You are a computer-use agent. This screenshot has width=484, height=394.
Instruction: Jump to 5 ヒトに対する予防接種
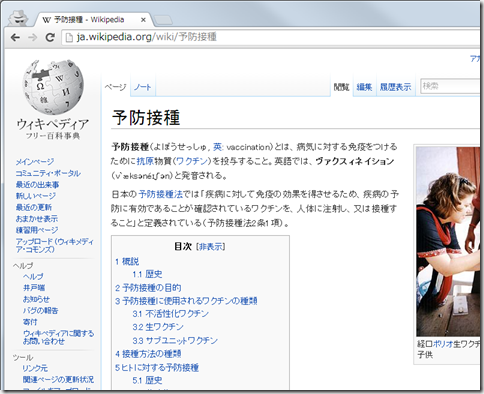point(157,368)
